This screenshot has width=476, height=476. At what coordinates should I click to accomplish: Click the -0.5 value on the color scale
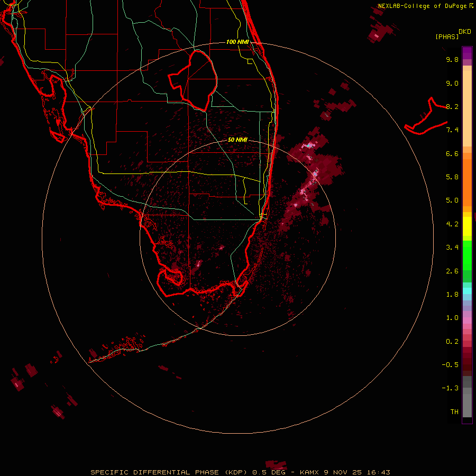[x=450, y=365]
